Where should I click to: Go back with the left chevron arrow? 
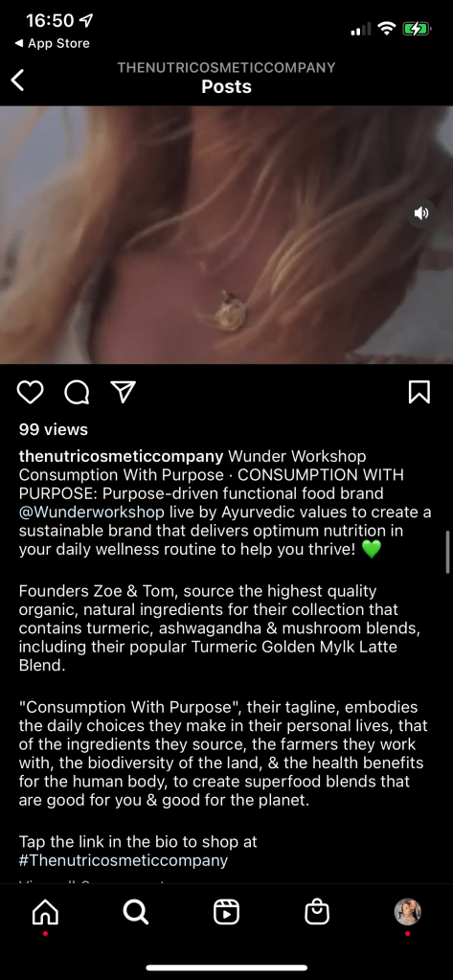click(18, 80)
